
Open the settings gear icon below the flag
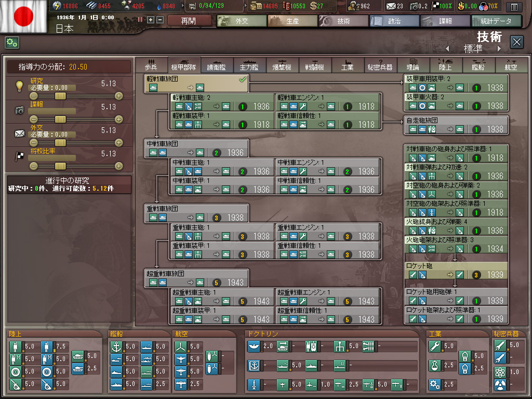(12, 43)
